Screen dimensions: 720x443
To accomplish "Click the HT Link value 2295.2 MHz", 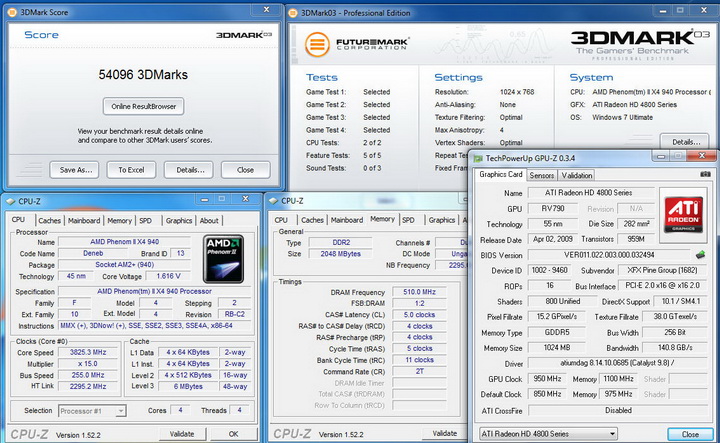I will click(x=88, y=387).
